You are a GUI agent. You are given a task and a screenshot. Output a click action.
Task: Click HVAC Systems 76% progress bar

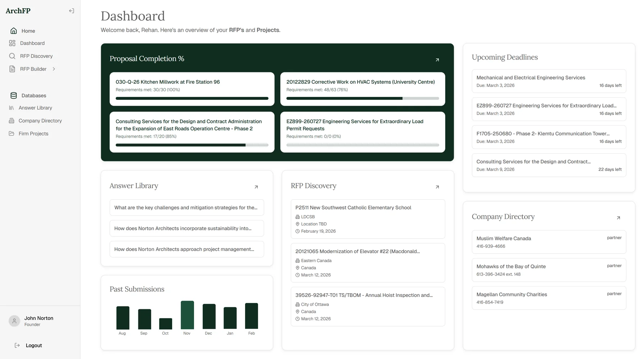(363, 98)
